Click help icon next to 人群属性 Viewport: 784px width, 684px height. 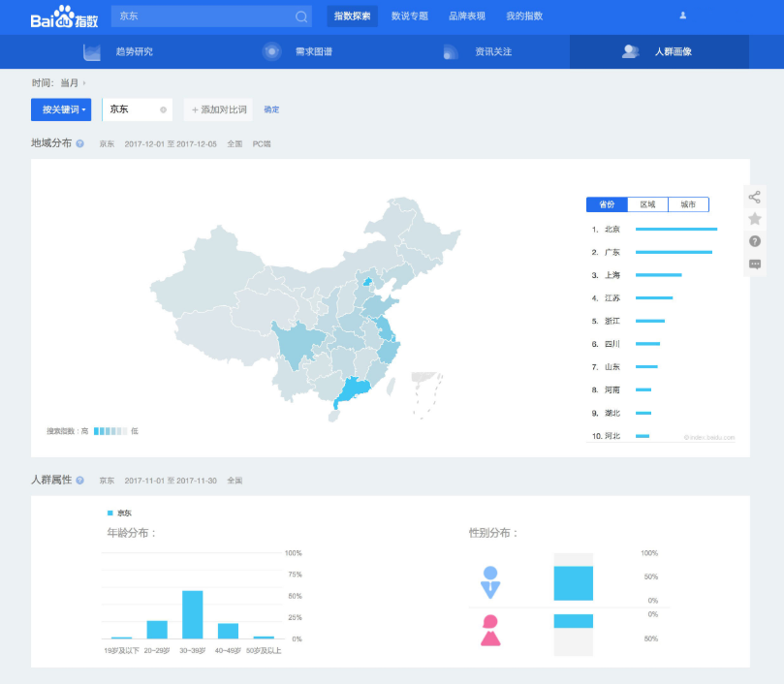(80, 480)
